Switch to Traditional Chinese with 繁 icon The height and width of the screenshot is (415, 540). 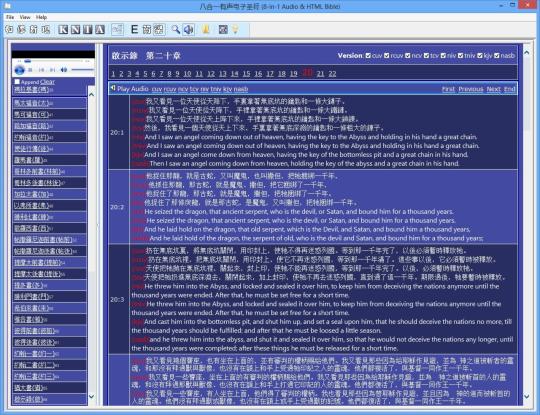coord(159,30)
